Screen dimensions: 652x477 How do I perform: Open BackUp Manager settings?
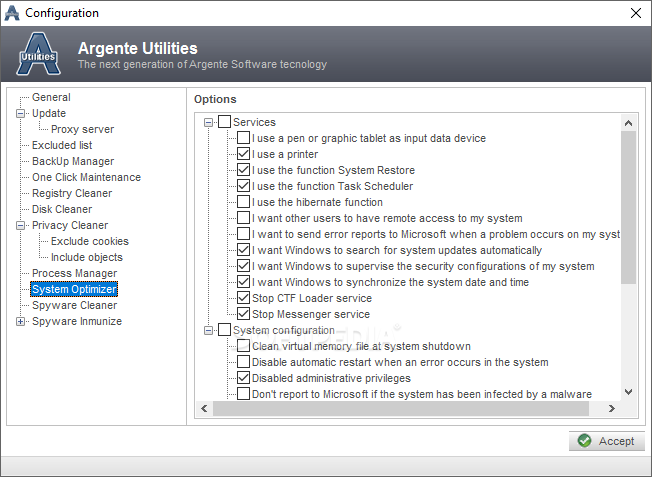coord(73,161)
